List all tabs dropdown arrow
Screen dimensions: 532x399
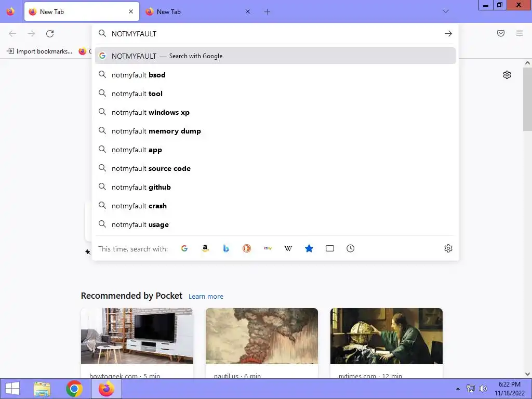coord(446,11)
